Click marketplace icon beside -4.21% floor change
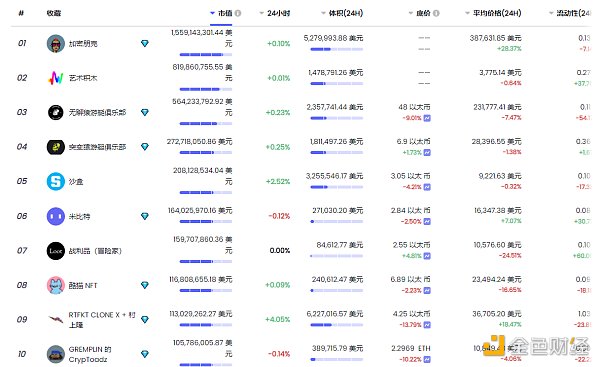The image size is (600, 367). (x=427, y=187)
